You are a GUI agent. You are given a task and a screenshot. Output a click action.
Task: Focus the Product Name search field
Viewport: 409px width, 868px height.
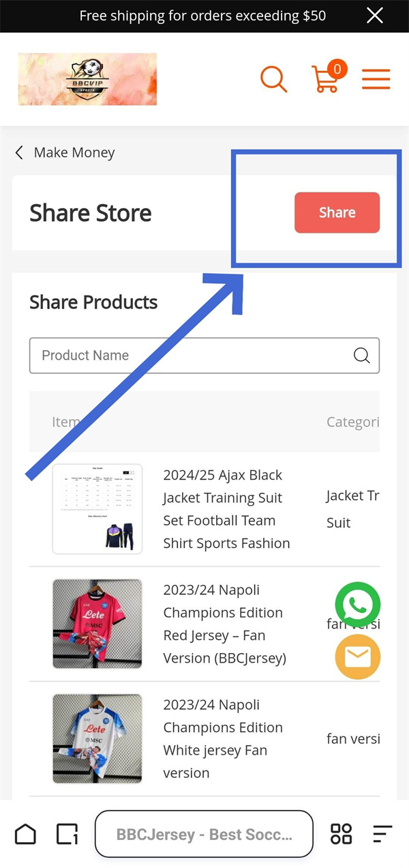204,356
